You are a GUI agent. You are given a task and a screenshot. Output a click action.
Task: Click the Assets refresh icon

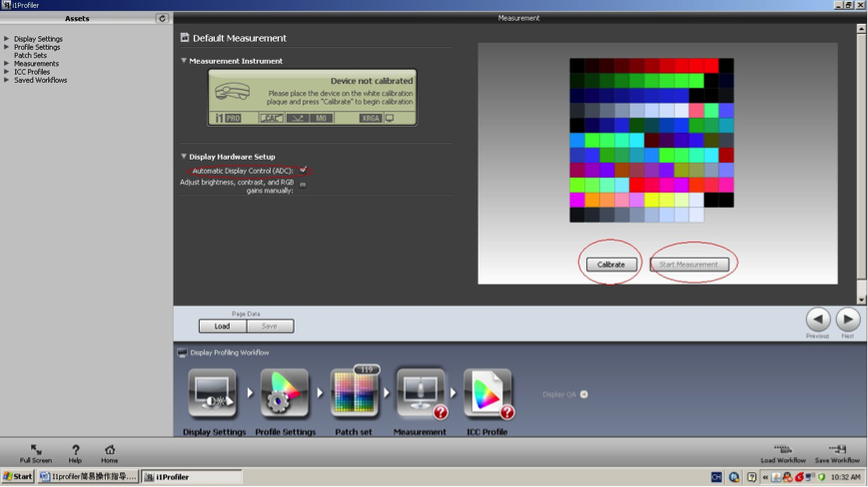coord(162,18)
